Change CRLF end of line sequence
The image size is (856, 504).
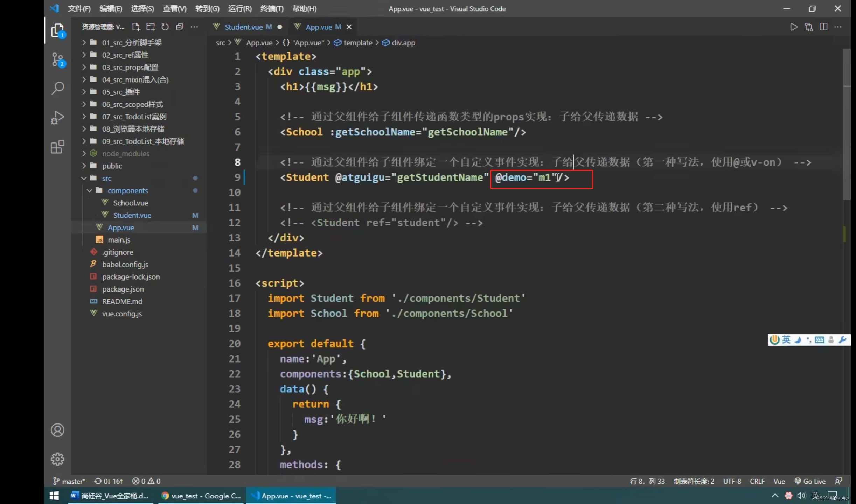[x=757, y=481]
